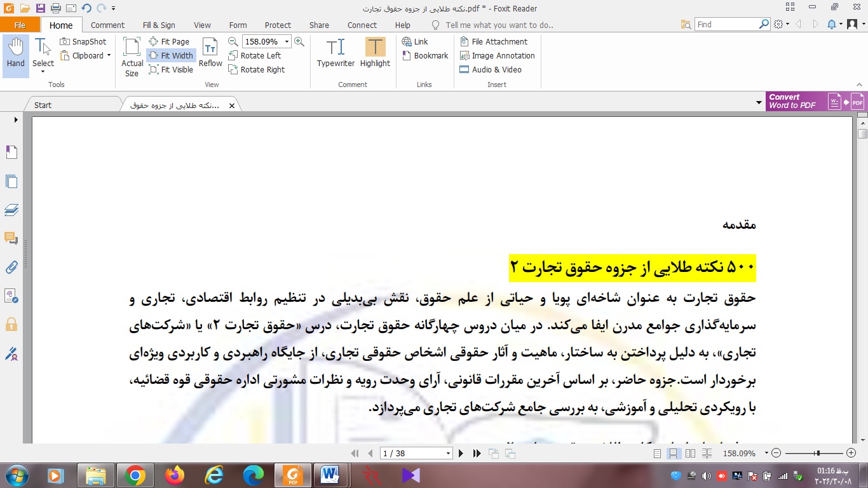
Task: Switch to continuous page view in status bar
Action: tap(673, 454)
